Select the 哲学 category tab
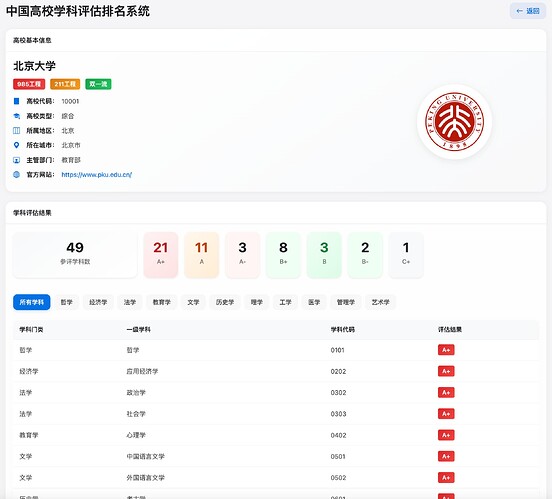The height and width of the screenshot is (499, 552). click(67, 302)
